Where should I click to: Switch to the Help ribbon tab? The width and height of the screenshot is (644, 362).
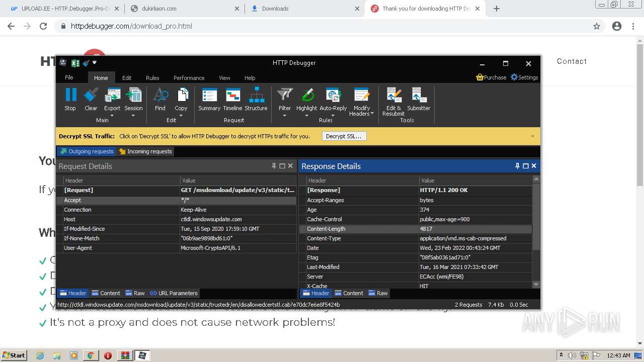click(250, 78)
